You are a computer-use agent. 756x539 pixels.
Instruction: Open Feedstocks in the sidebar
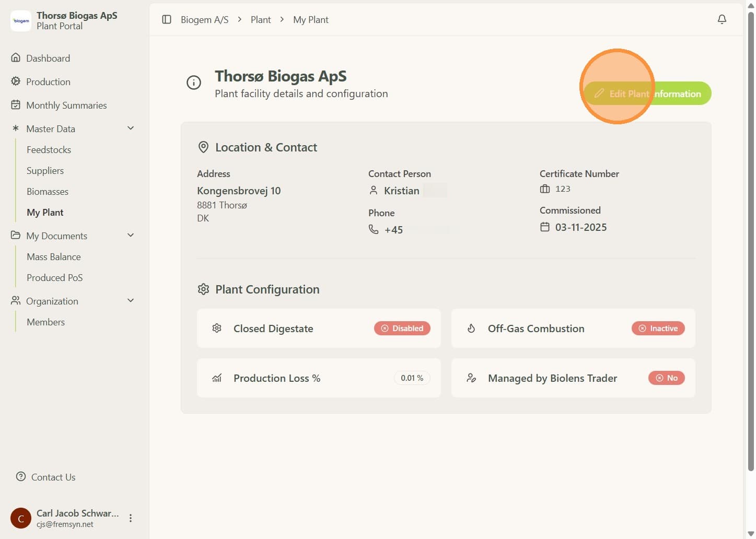click(x=49, y=150)
